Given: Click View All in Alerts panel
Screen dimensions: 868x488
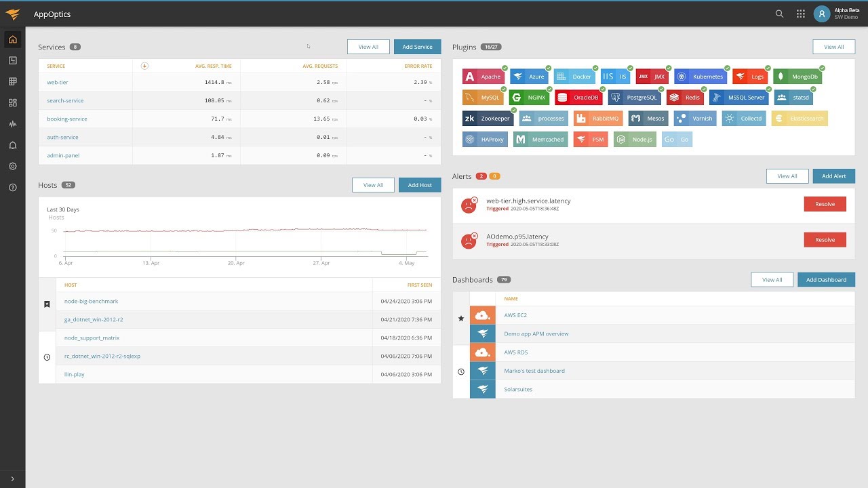Looking at the screenshot, I should click(x=787, y=176).
